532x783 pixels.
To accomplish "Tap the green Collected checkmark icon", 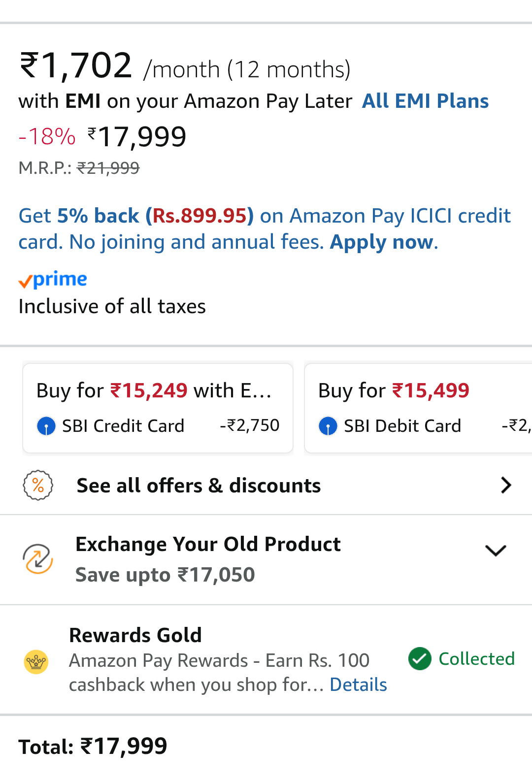I will click(420, 659).
